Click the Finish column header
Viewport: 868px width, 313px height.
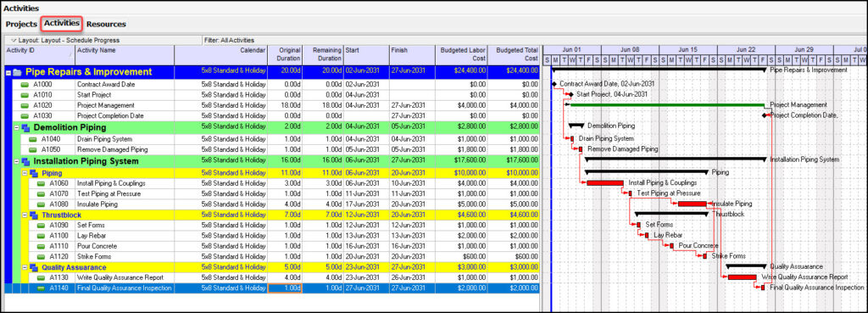(x=412, y=55)
